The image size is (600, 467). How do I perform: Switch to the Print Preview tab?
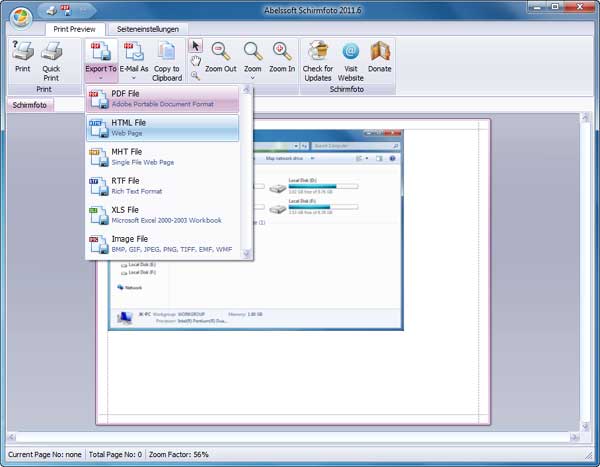pos(75,29)
